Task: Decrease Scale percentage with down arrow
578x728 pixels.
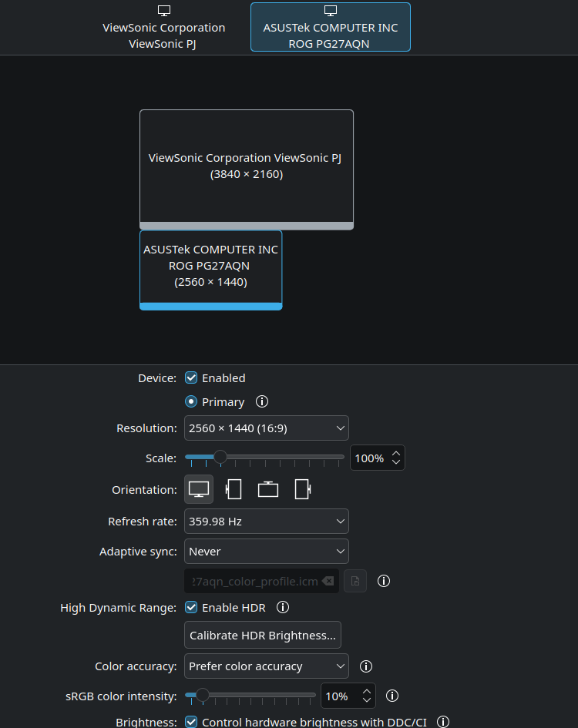Action: pos(396,462)
